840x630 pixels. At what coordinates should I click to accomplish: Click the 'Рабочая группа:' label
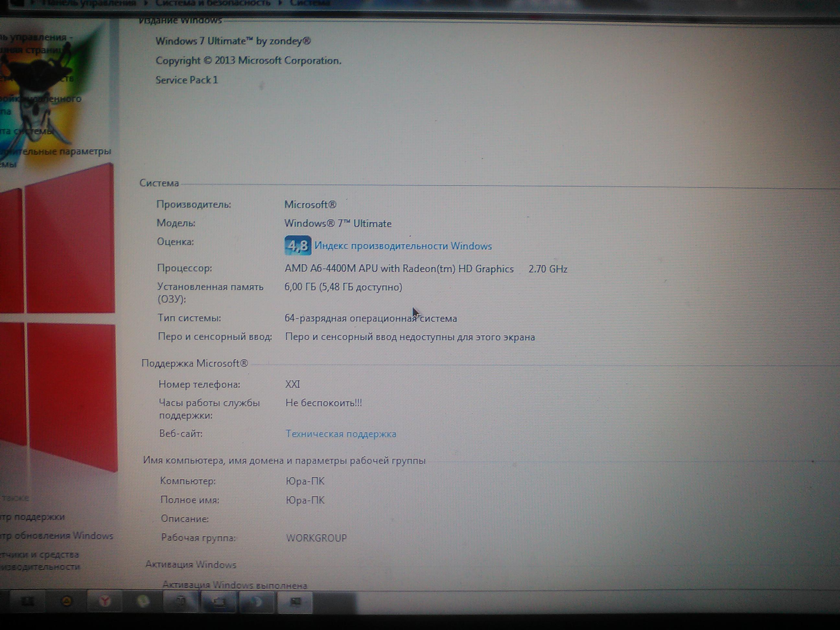198,538
